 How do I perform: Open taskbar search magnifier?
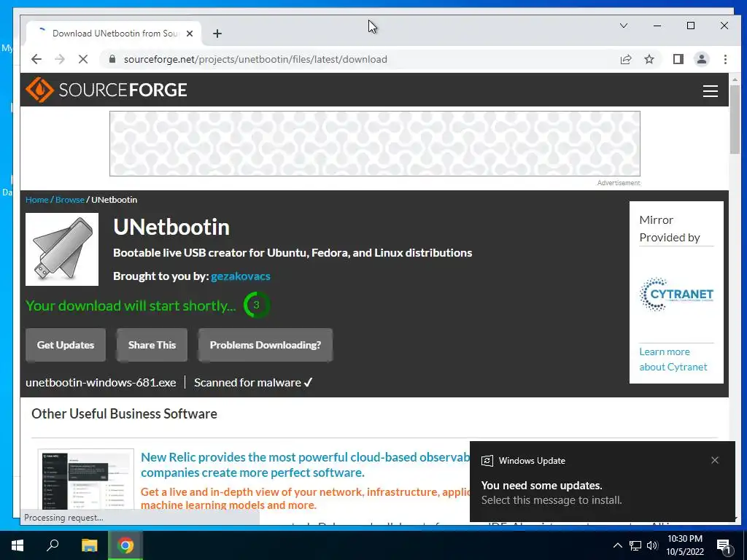click(x=53, y=545)
